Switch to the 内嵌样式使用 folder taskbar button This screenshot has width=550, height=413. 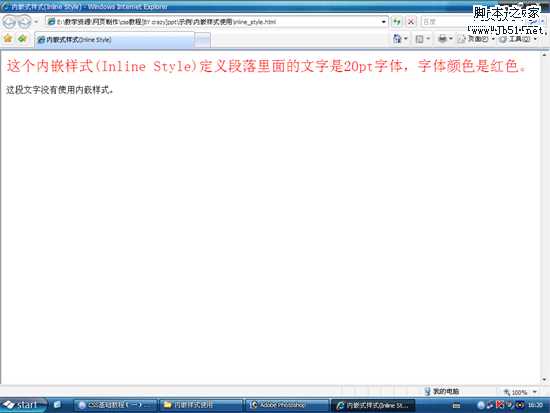click(201, 405)
